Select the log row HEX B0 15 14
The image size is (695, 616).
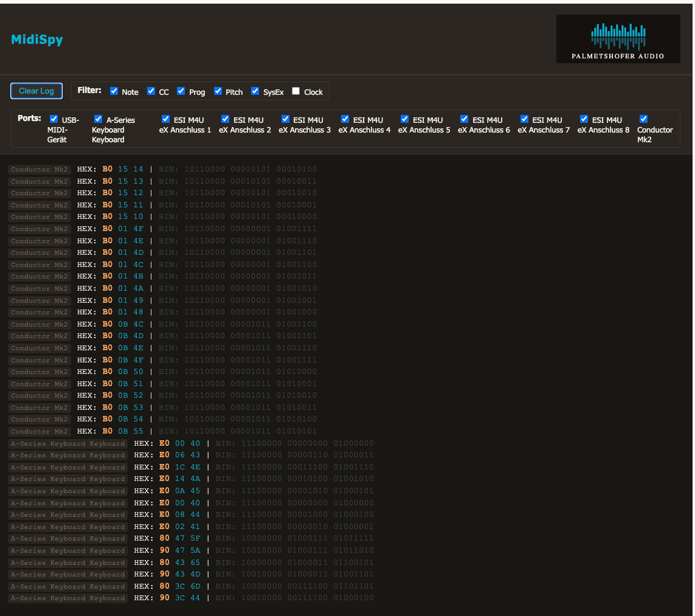pyautogui.click(x=163, y=169)
